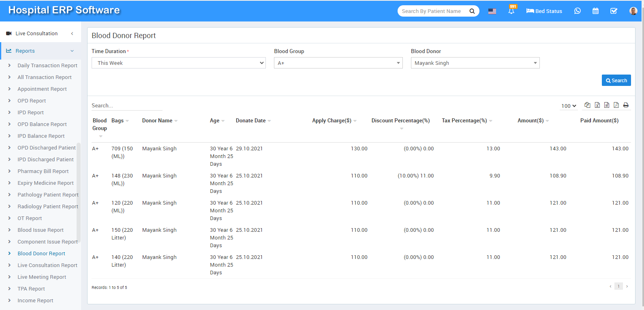Open Pharmacy Bill Report in sidebar
This screenshot has width=644, height=310.
(43, 171)
